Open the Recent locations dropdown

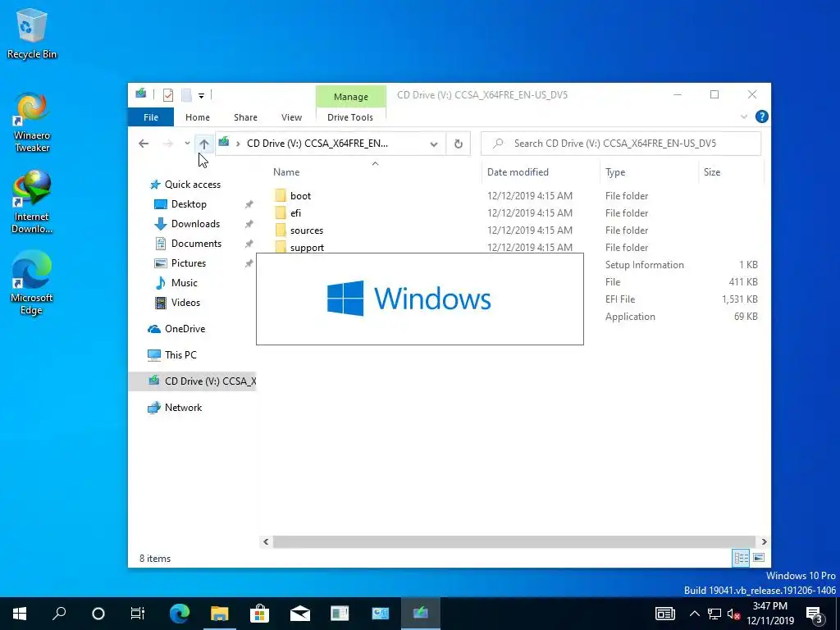187,144
